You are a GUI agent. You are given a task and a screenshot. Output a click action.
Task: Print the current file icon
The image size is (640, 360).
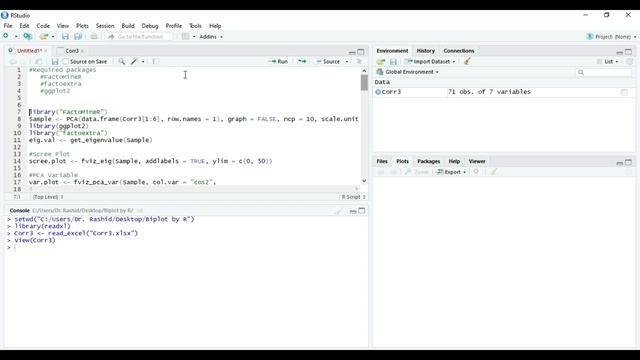94,36
